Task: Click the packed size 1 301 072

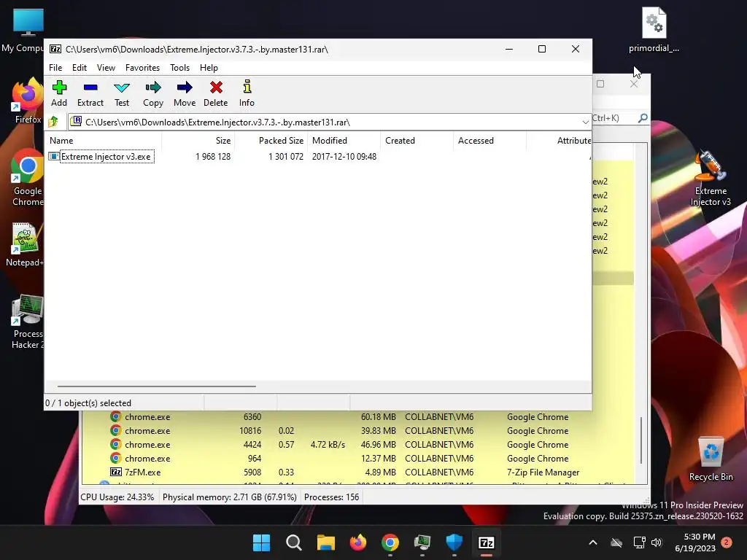Action: click(286, 157)
